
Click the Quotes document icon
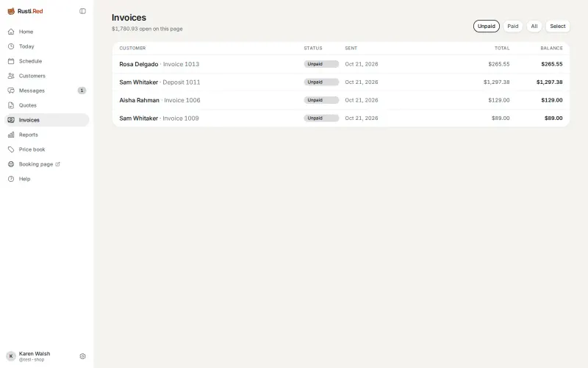(x=11, y=105)
